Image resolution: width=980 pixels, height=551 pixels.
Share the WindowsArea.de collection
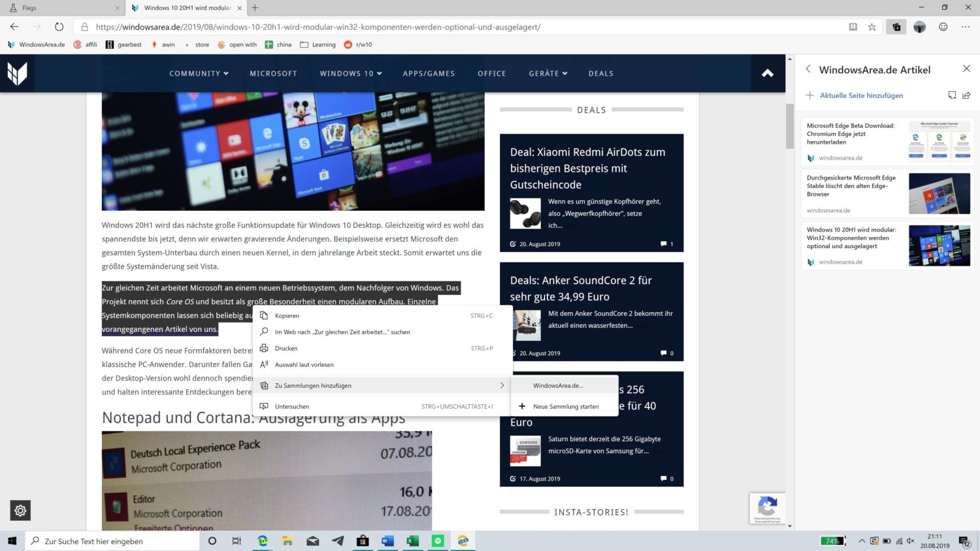[x=967, y=95]
